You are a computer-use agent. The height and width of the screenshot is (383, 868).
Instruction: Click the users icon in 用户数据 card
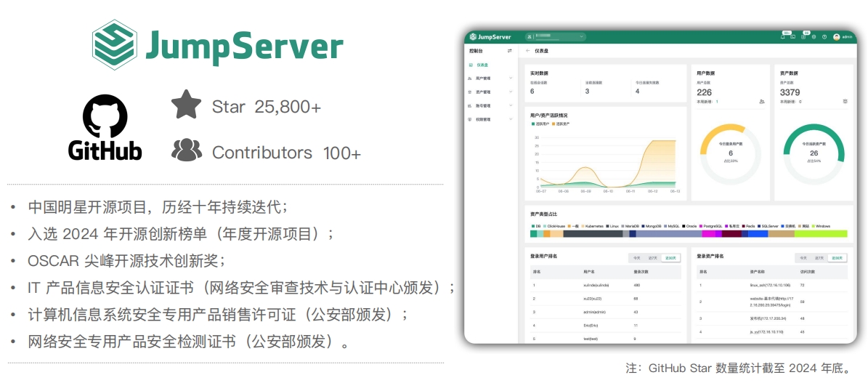762,102
